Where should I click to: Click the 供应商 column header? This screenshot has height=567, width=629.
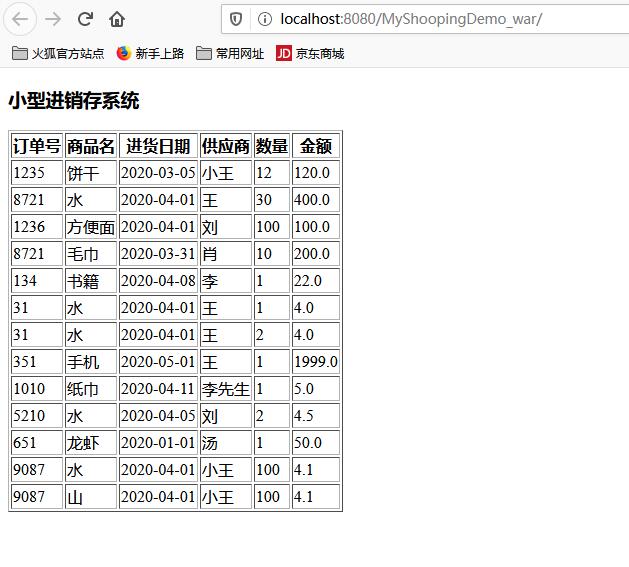[x=226, y=146]
